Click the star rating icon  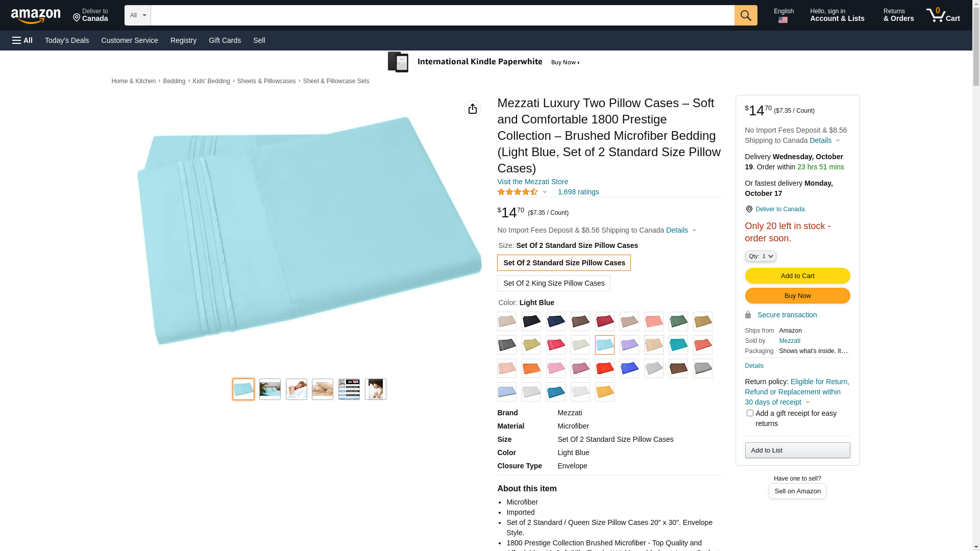518,192
